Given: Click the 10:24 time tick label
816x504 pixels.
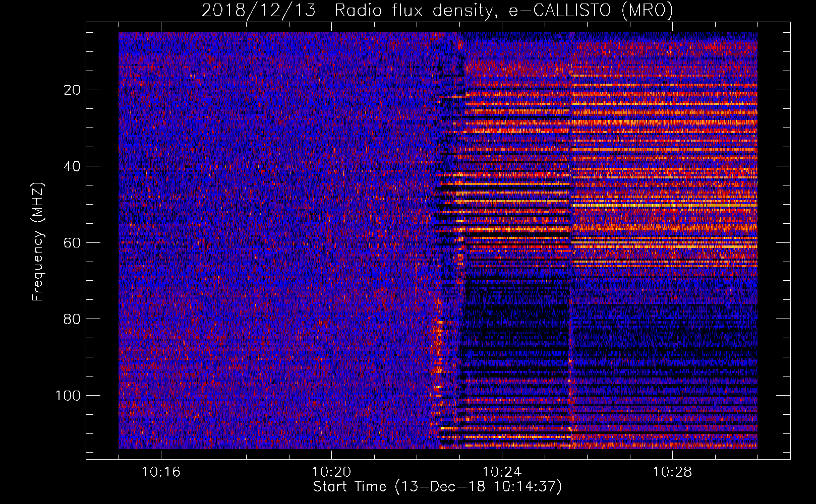Looking at the screenshot, I should [502, 472].
